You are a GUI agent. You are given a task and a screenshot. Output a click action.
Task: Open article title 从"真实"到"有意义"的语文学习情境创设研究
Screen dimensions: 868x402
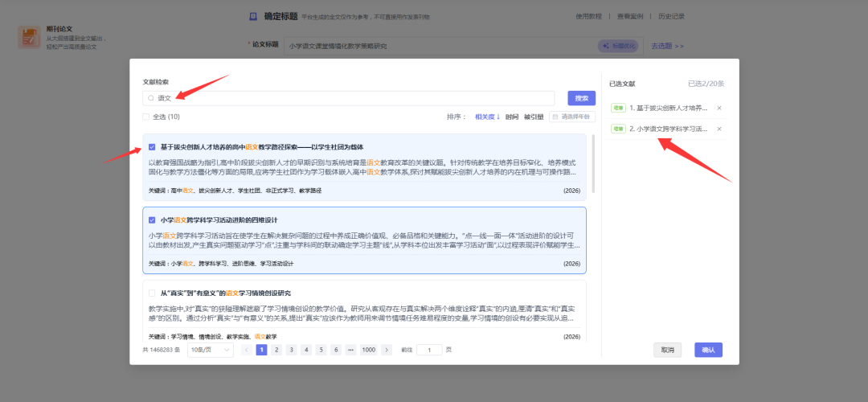click(x=226, y=293)
